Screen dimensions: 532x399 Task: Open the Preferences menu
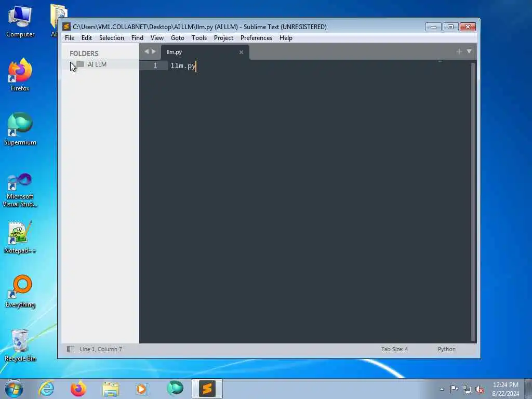coord(256,37)
